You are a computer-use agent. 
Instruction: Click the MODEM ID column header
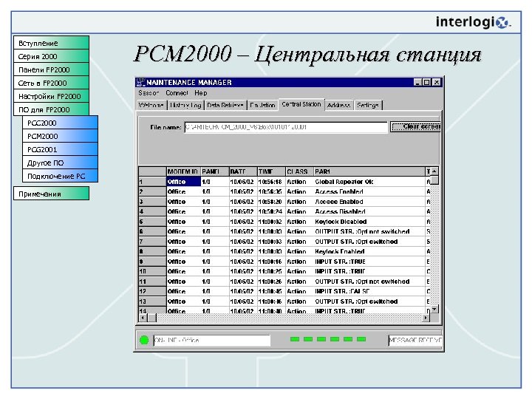[x=183, y=171]
